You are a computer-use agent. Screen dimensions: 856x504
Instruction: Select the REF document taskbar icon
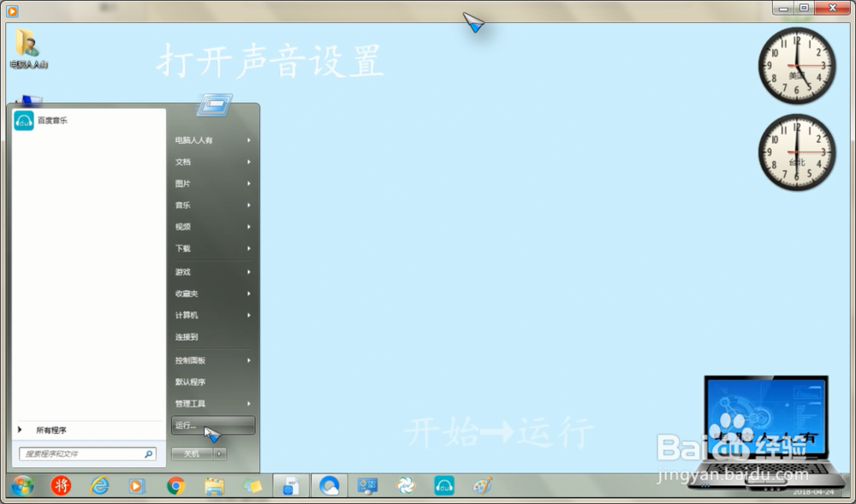[291, 485]
